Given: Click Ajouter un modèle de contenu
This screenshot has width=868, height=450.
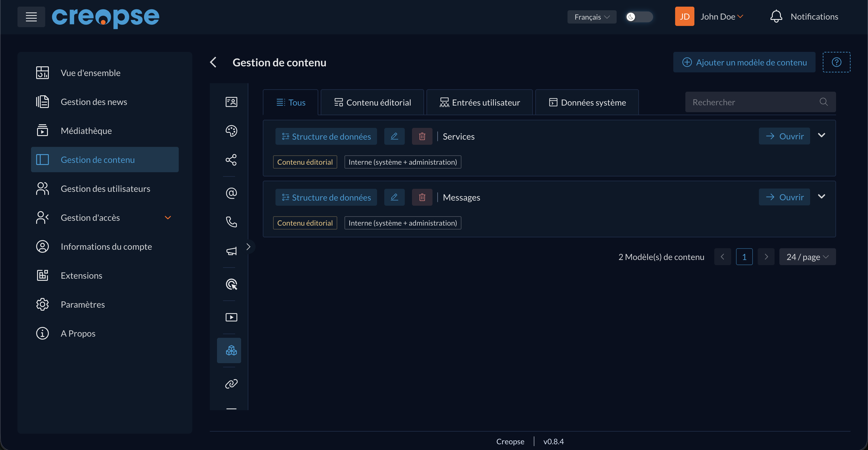Looking at the screenshot, I should point(744,62).
